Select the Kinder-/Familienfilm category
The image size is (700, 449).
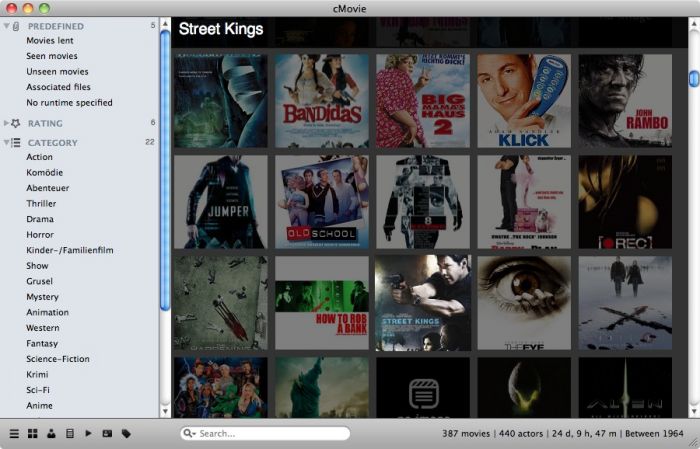[70, 250]
